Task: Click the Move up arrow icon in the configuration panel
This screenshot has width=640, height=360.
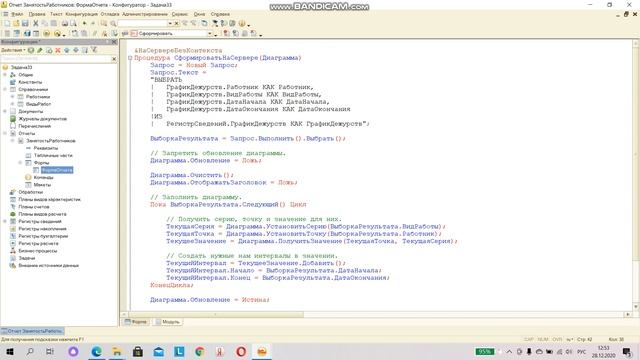Action: [67, 50]
